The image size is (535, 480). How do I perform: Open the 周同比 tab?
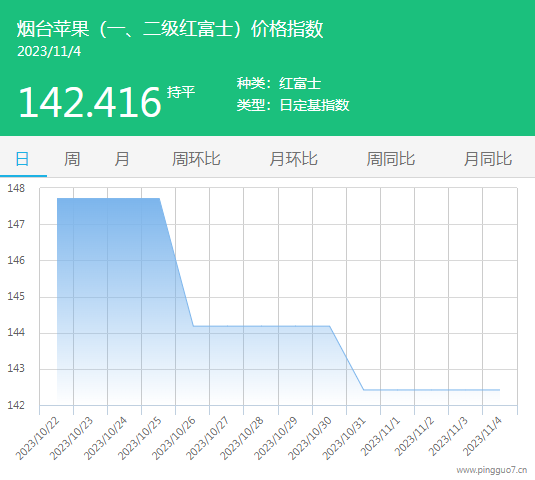coord(391,159)
